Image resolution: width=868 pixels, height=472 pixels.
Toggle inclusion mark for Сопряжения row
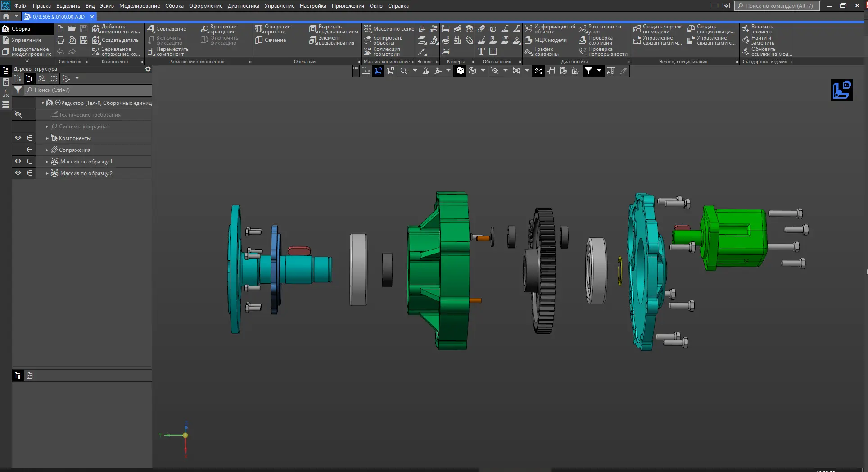[30, 150]
